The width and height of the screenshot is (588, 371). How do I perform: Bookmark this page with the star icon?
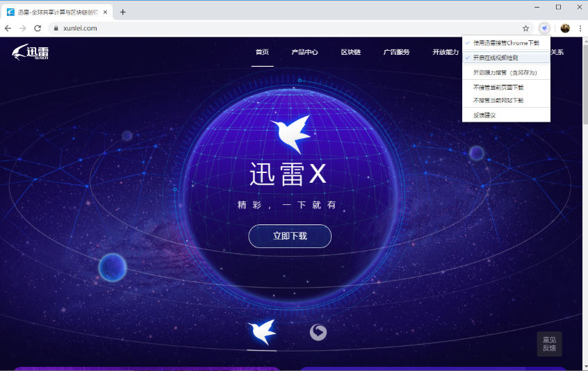coord(526,28)
